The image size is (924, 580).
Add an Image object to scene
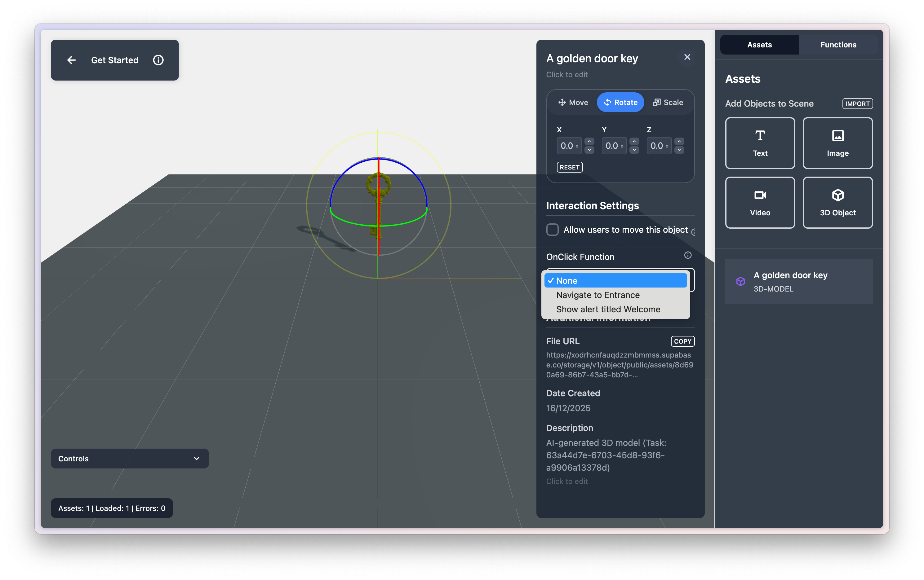837,143
